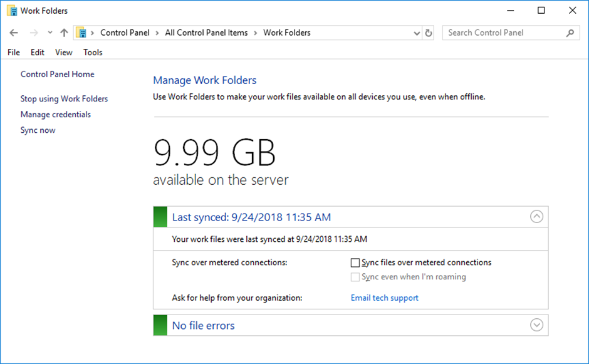This screenshot has width=589, height=364.
Task: Open the View menu
Action: click(x=63, y=52)
